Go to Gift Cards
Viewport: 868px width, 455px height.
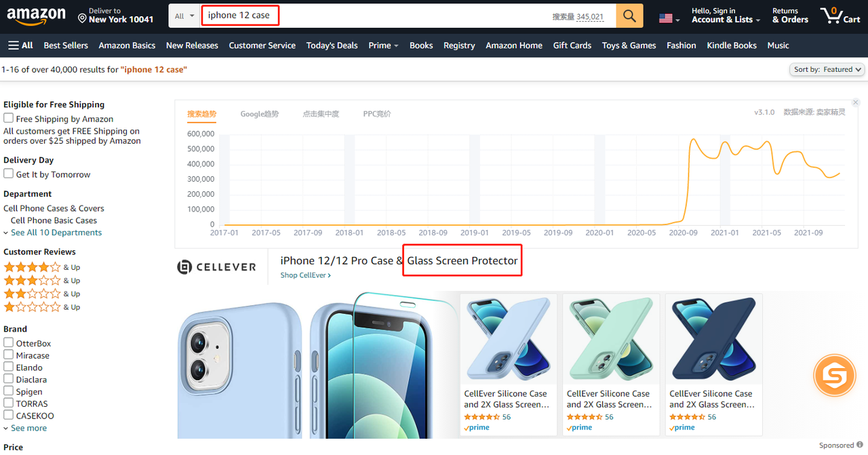click(x=572, y=45)
